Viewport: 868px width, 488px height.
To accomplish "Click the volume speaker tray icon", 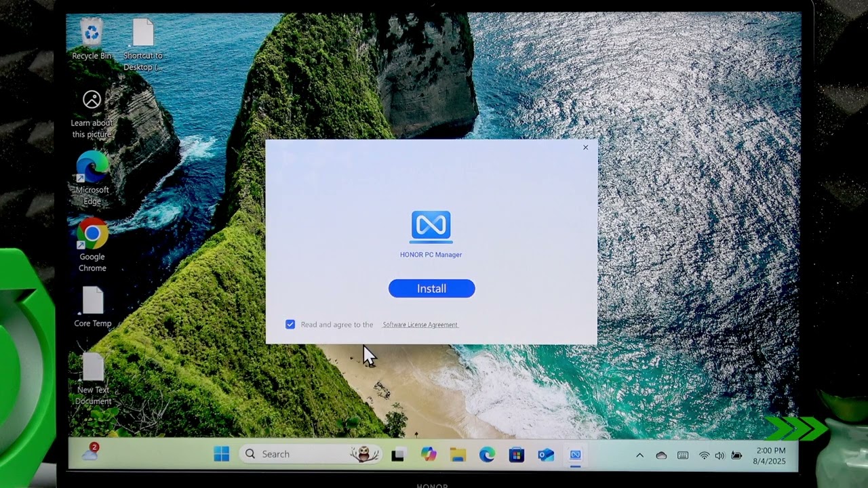I will 719,455.
